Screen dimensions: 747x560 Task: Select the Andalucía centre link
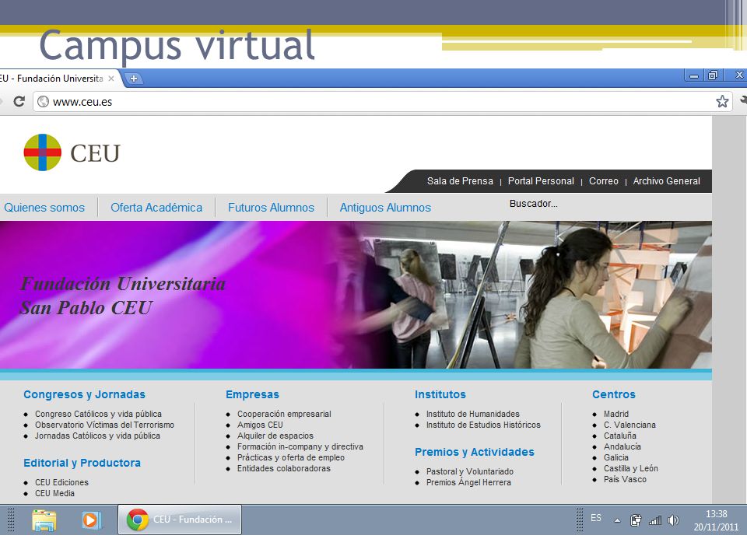pos(622,446)
